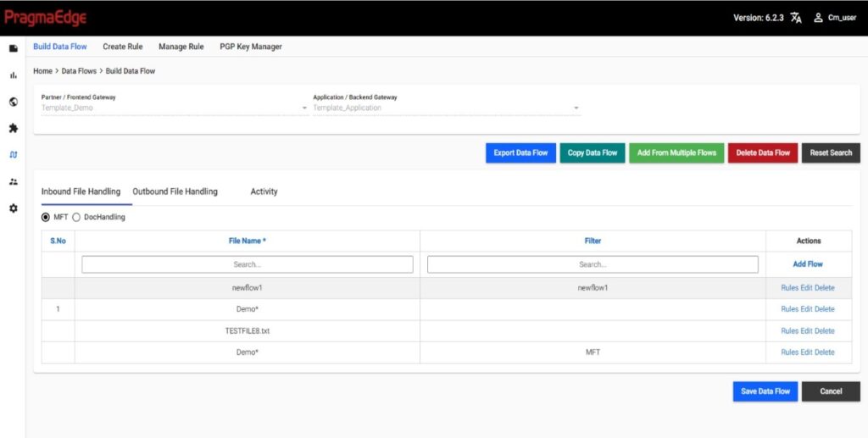This screenshot has height=438, width=868.
Task: Click the Add Flow link
Action: (x=807, y=264)
